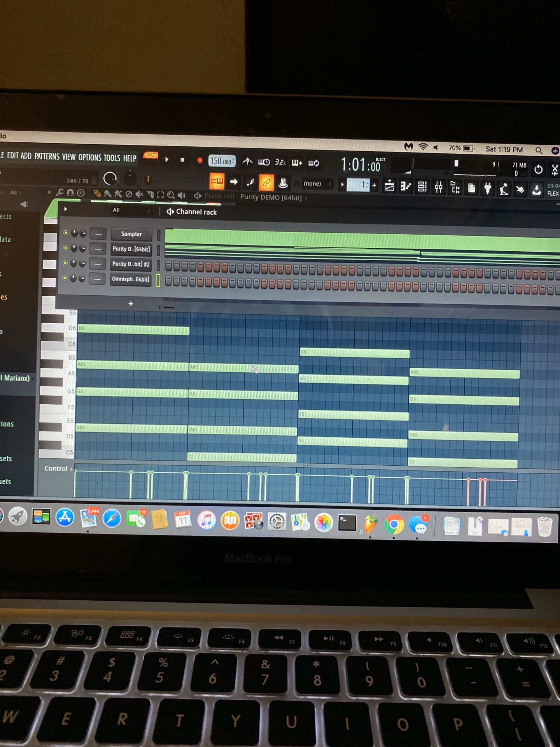Open the Browser tree toolbar icon
Image resolution: width=560 pixels, height=747 pixels.
(455, 188)
